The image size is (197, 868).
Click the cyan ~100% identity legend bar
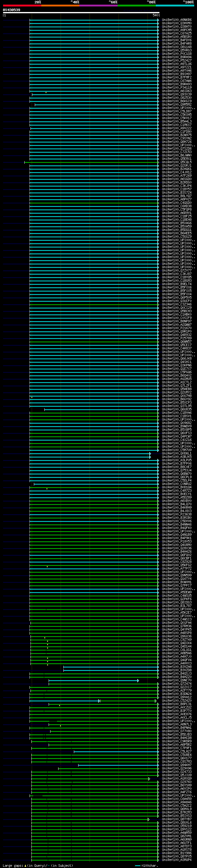pyautogui.click(x=175, y=6)
